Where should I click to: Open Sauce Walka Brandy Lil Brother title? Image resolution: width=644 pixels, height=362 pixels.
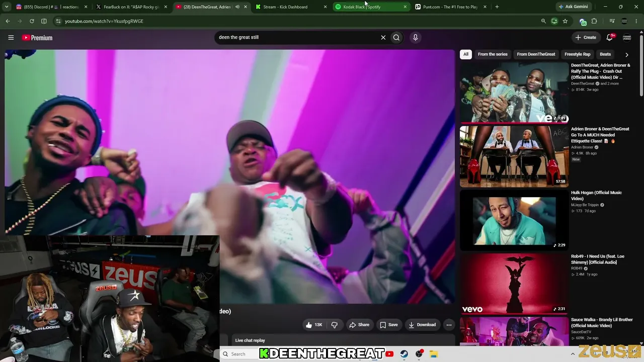click(602, 323)
